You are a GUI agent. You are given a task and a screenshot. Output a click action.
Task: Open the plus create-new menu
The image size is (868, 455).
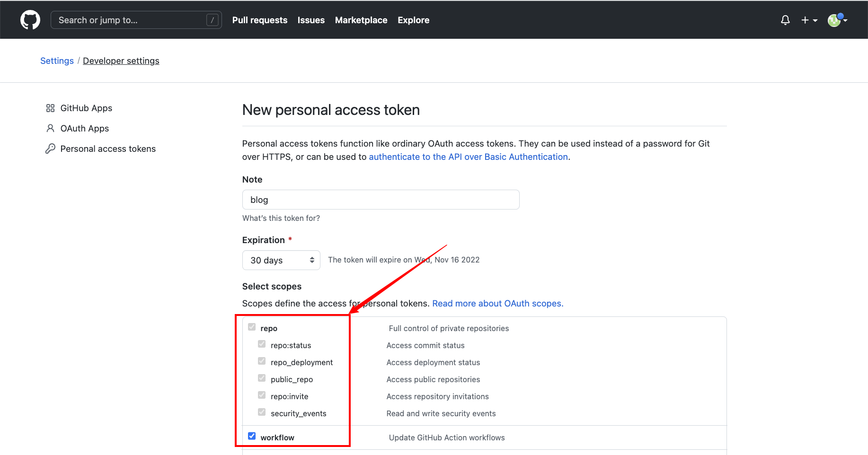(x=809, y=20)
